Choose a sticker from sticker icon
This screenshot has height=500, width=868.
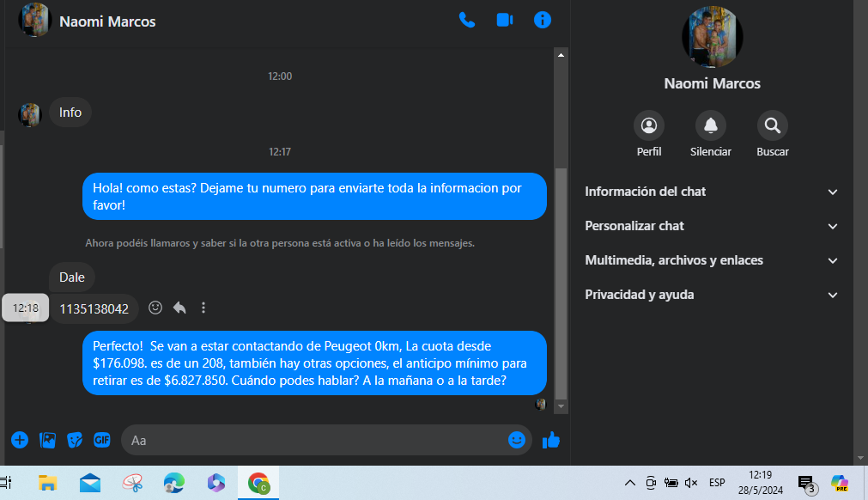(75, 440)
